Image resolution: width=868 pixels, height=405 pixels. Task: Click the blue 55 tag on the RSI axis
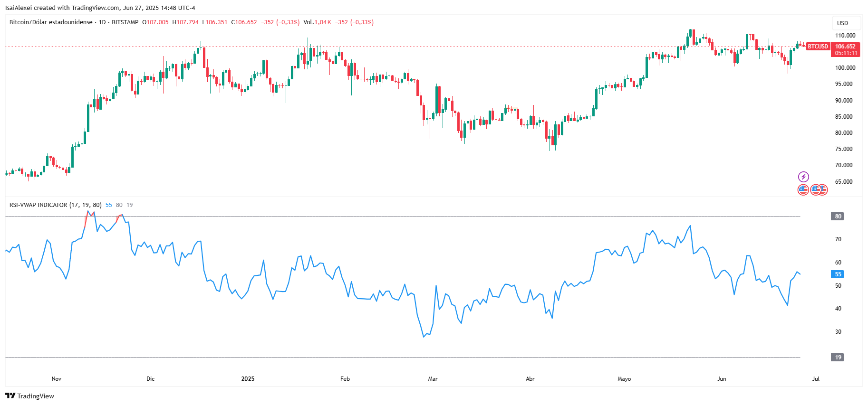click(838, 274)
